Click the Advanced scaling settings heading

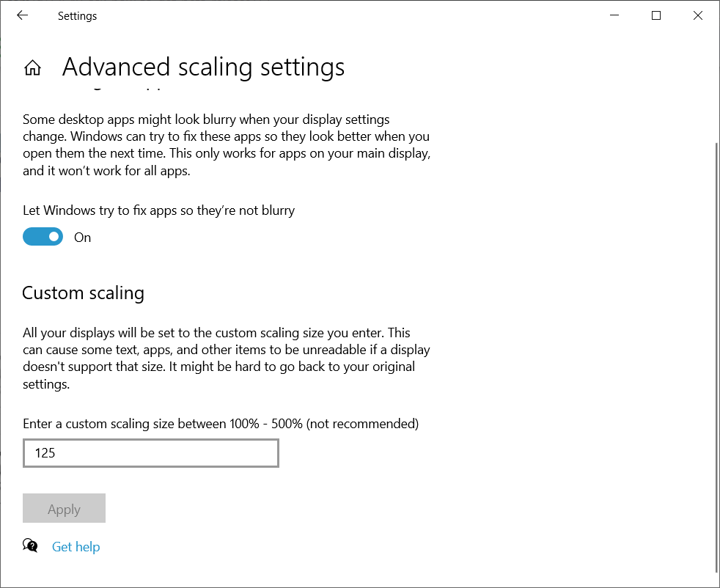[x=203, y=67]
